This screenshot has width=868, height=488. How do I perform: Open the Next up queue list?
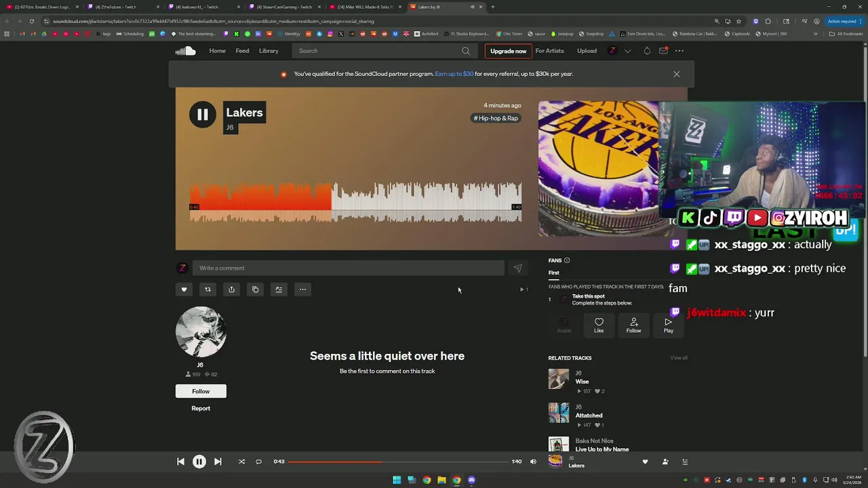[685, 462]
